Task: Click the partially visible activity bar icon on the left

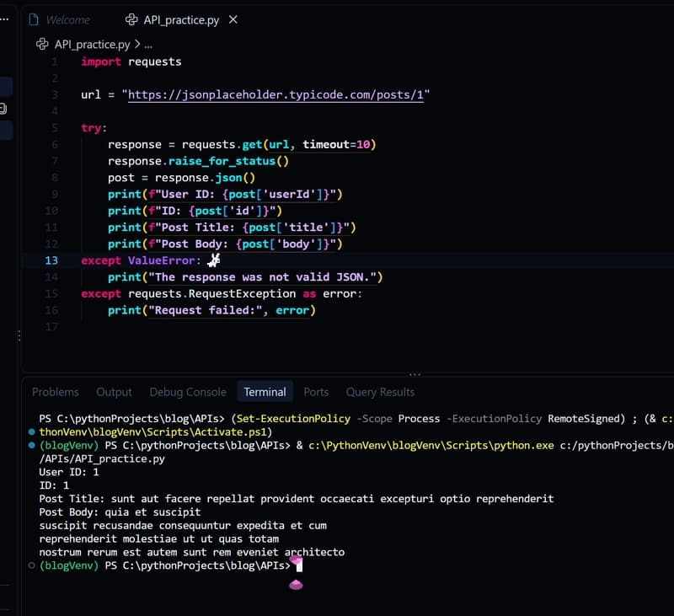Action: pos(3,109)
